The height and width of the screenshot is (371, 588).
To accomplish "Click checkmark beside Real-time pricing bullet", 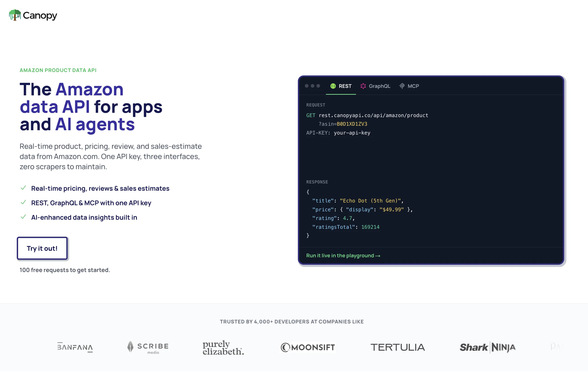I will (24, 188).
